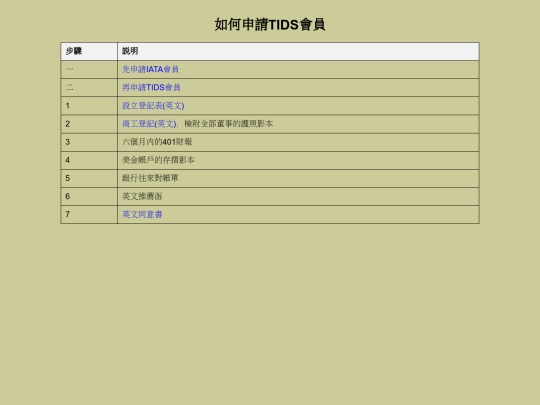This screenshot has height=405, width=540.
Task: Click the 說明 column header
Action: [x=298, y=51]
